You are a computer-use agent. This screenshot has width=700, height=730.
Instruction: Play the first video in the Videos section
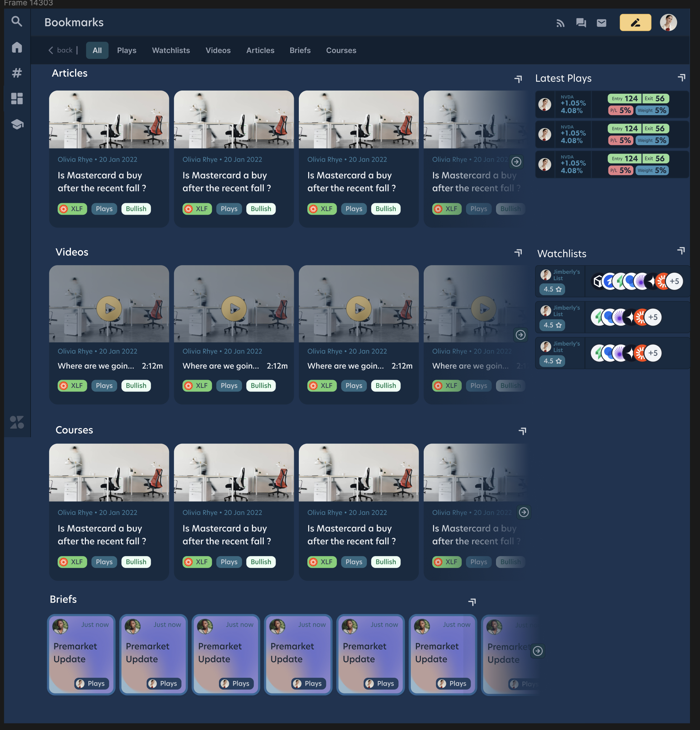[x=109, y=308]
